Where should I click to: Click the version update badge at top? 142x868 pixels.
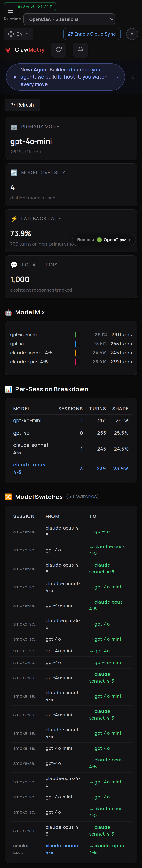35,6
